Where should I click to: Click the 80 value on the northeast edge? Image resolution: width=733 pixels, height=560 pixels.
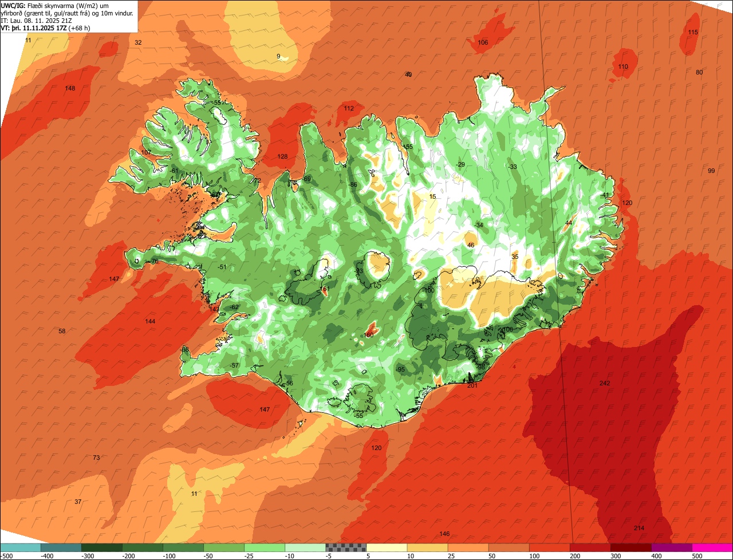[699, 72]
